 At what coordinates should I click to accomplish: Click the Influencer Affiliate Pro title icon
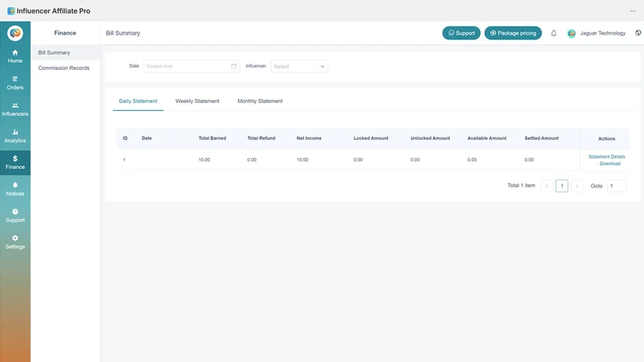(11, 11)
